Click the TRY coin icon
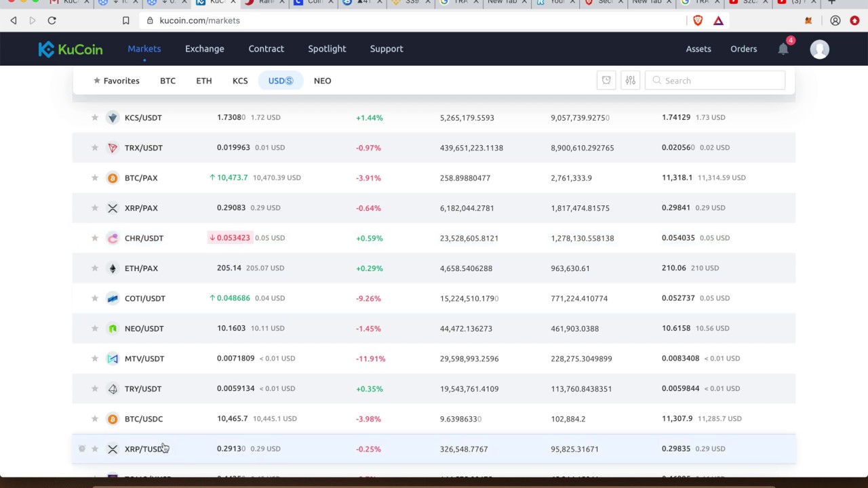 pos(113,388)
